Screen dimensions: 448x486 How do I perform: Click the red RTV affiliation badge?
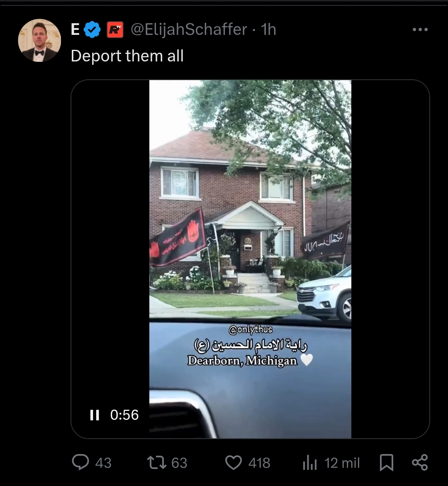tap(115, 30)
